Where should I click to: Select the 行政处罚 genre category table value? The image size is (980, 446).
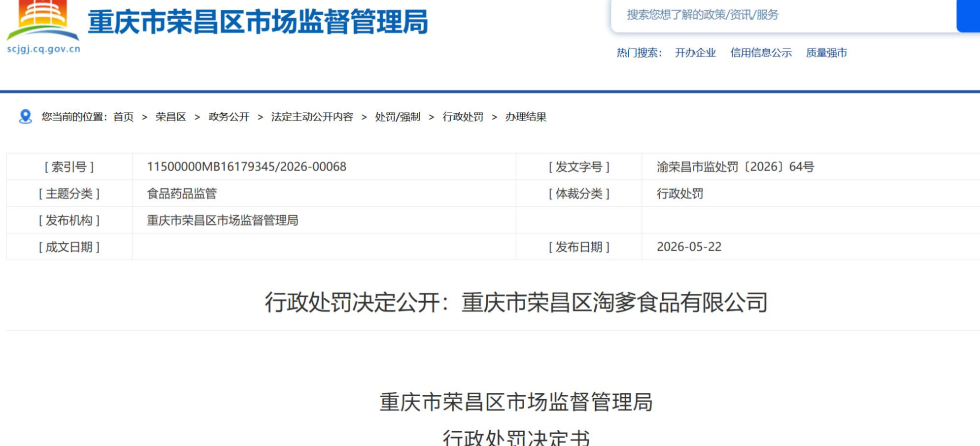tap(679, 193)
